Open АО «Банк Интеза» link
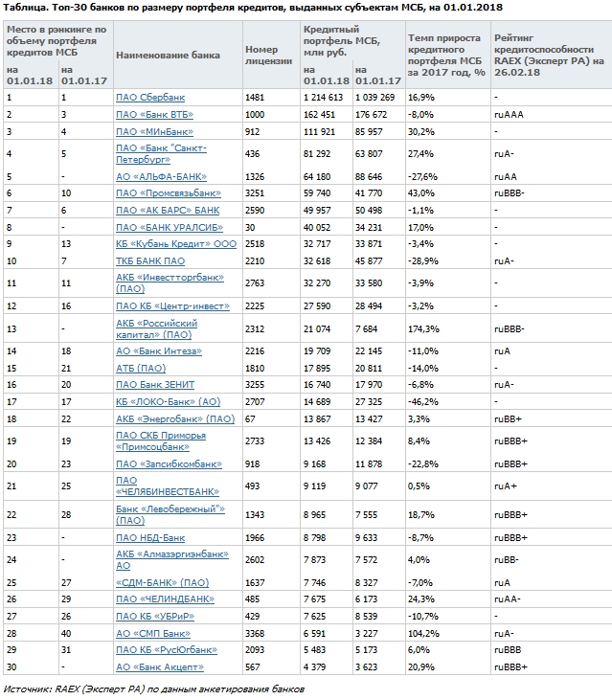612x700 pixels. pos(157,351)
